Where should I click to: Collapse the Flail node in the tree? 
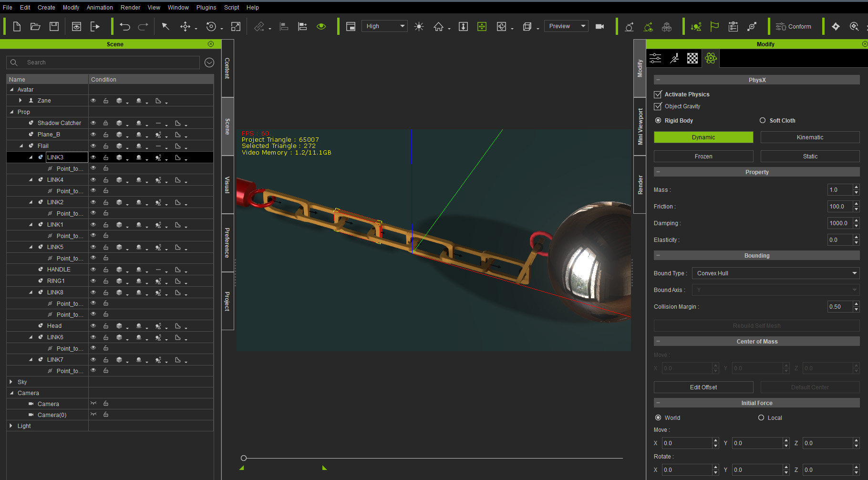(21, 146)
